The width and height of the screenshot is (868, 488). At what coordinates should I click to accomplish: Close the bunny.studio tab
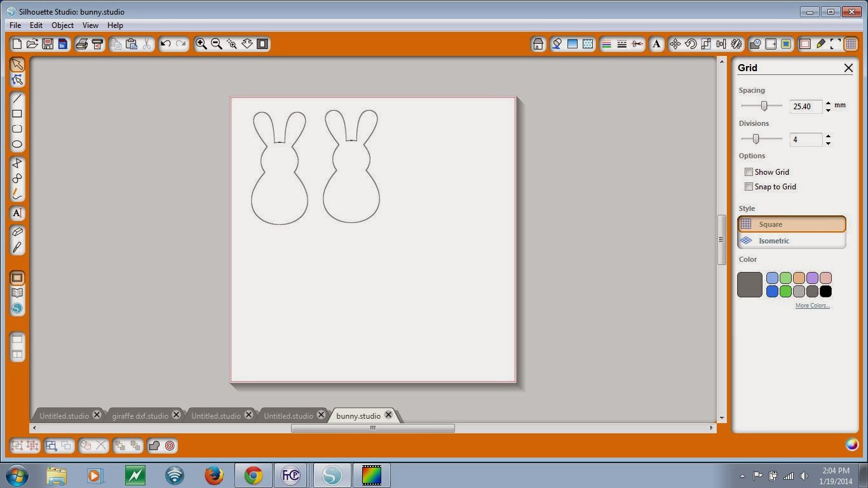(x=388, y=415)
